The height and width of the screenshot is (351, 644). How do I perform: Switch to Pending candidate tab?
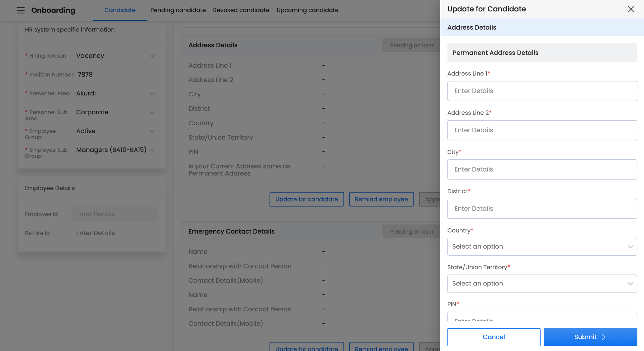tap(178, 10)
